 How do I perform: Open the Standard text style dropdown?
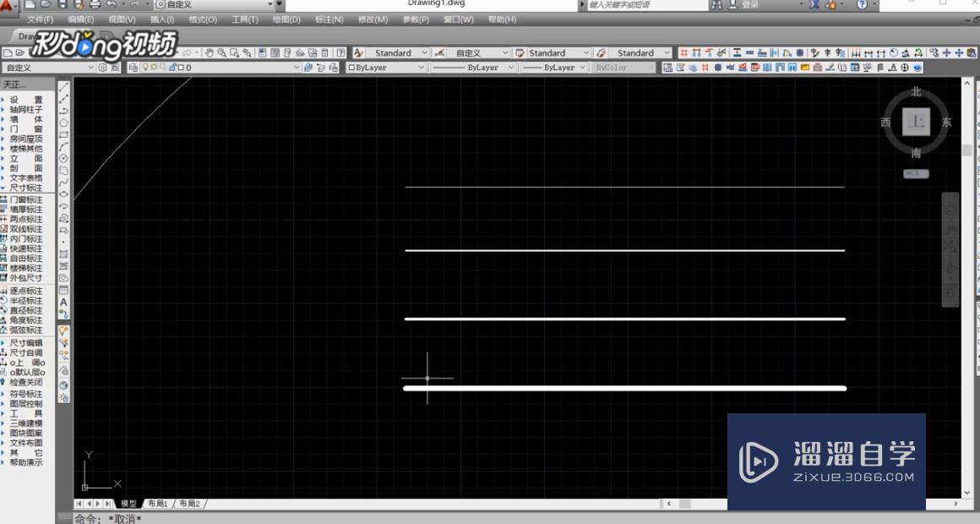398,53
